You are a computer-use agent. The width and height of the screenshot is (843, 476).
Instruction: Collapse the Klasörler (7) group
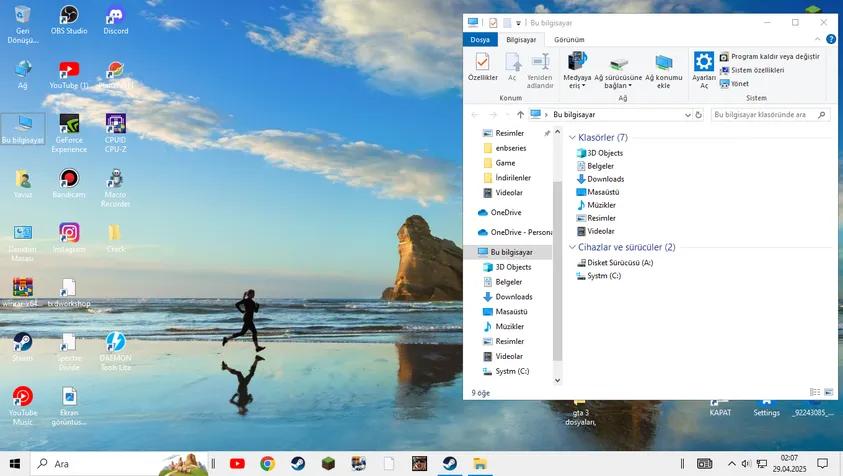(572, 138)
